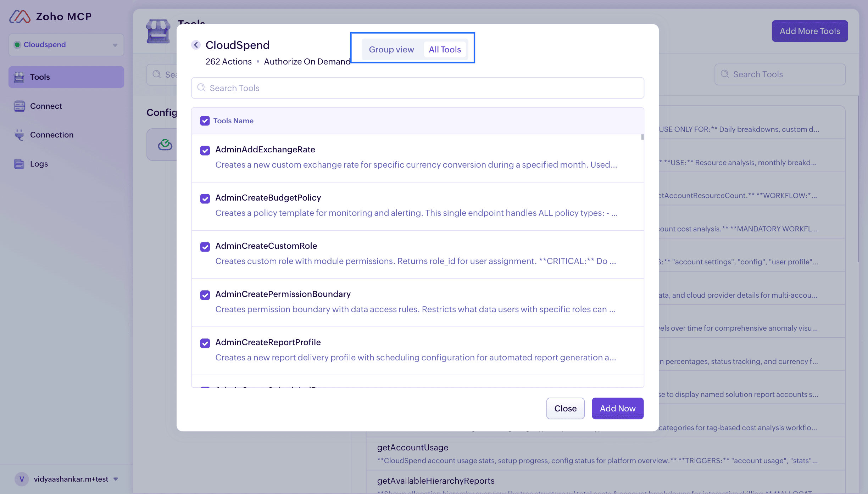The image size is (868, 494).
Task: Uncheck the AdminAddExchangeRate checkbox
Action: tap(205, 151)
